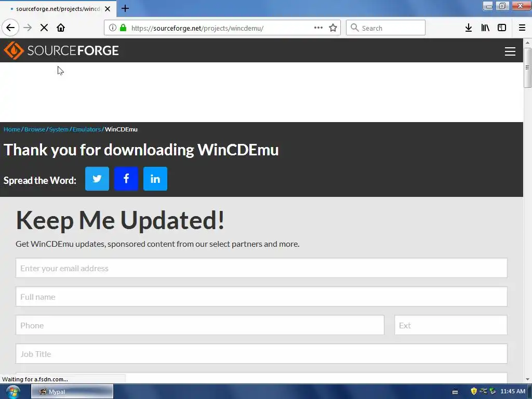Follow the Emulators breadcrumb link
Image resolution: width=532 pixels, height=399 pixels.
pos(87,129)
